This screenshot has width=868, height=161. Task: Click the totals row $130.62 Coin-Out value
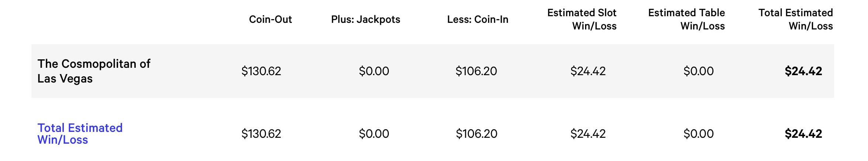[261, 134]
